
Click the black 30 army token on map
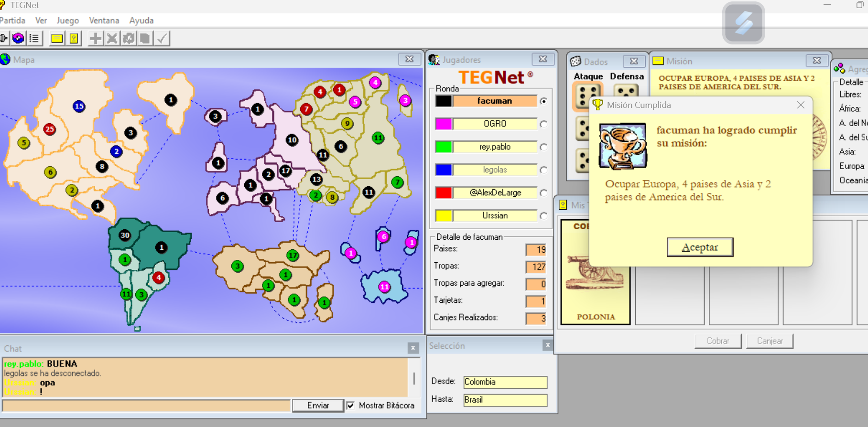point(125,235)
